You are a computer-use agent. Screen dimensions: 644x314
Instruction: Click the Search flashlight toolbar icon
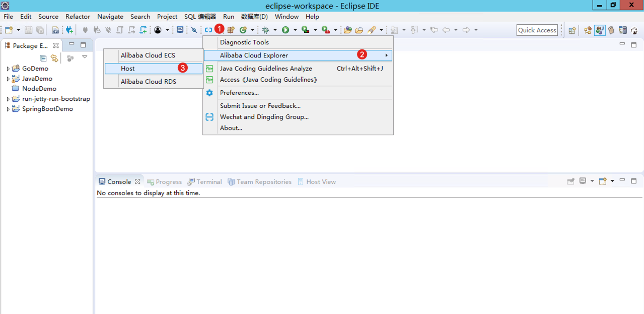(372, 30)
